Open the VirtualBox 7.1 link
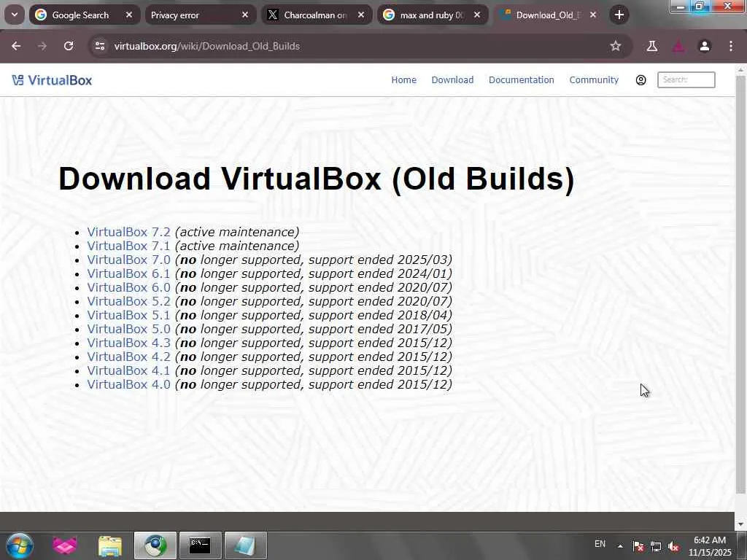Screen dimensions: 747x560 tap(128, 246)
